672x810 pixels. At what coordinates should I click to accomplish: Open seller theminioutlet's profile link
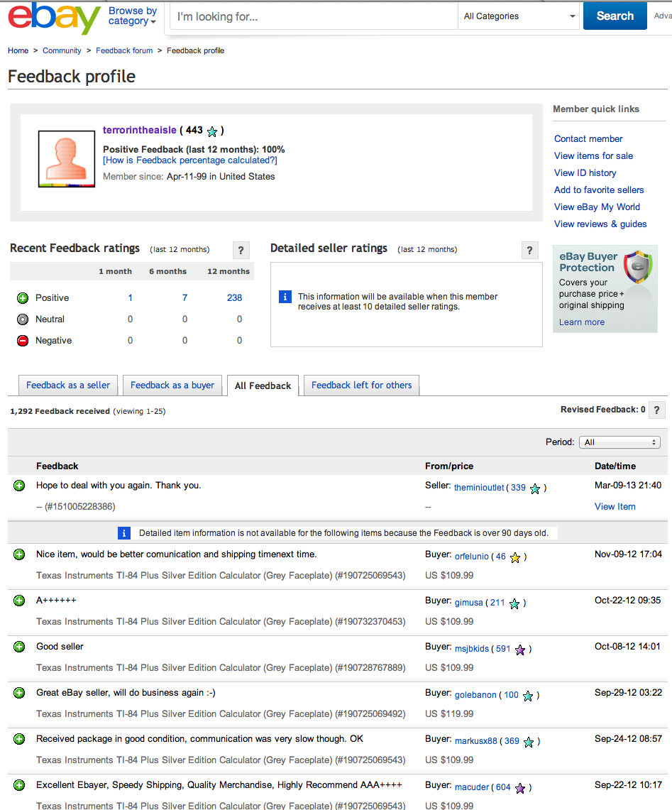479,488
